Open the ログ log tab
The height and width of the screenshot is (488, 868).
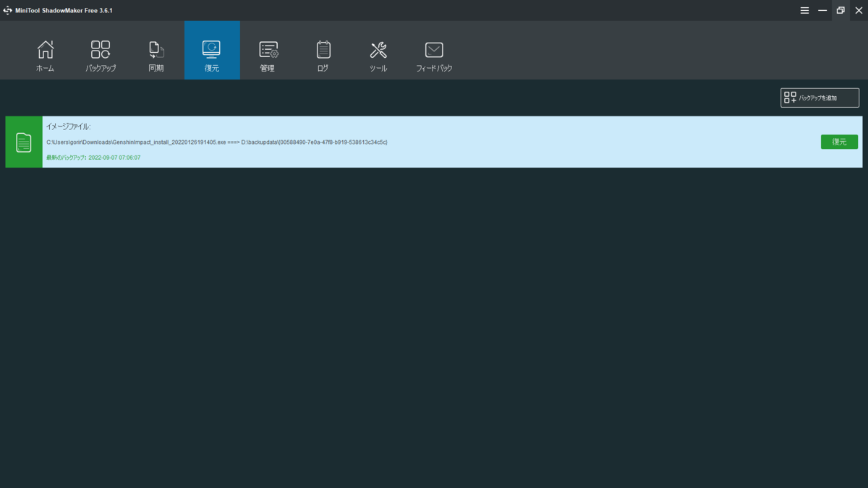(x=323, y=51)
